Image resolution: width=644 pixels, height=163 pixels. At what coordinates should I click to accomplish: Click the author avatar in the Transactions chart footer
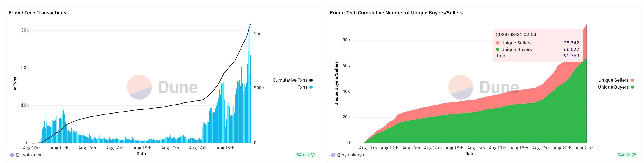click(12, 155)
